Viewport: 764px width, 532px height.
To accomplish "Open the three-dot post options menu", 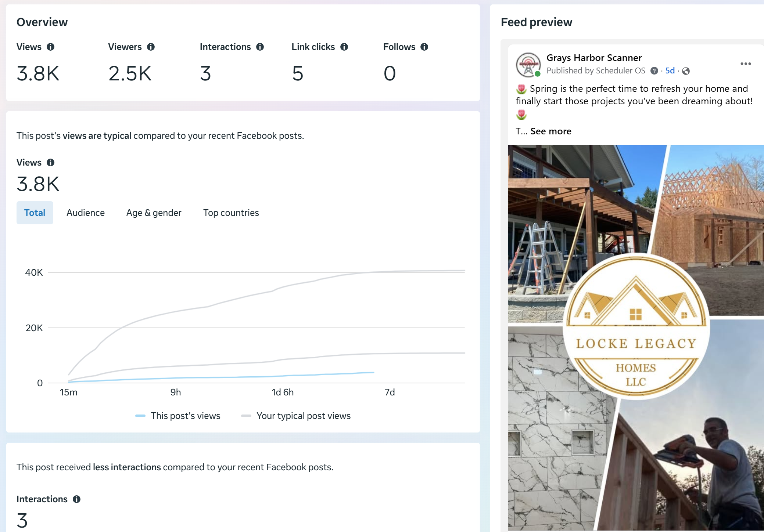I will coord(746,64).
